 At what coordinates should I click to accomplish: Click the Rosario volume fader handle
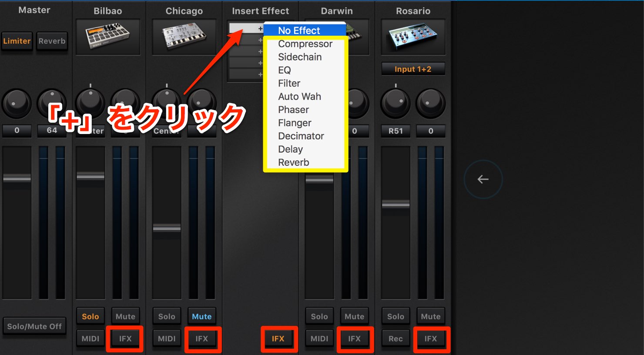click(396, 204)
